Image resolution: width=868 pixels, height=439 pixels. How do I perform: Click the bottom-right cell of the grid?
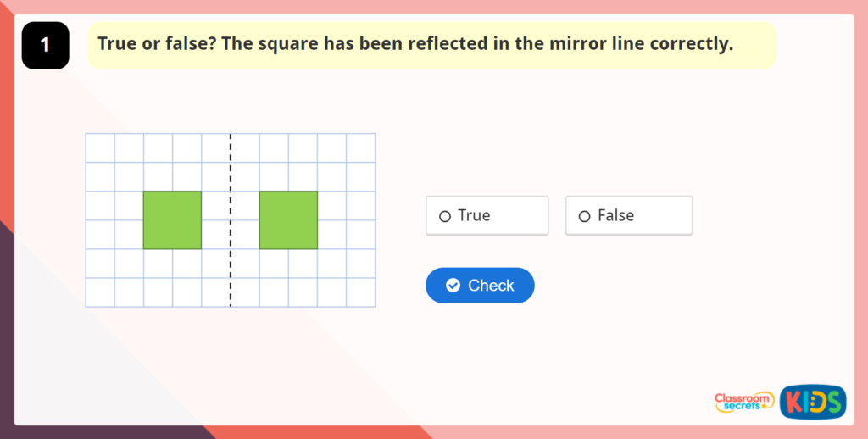360,292
